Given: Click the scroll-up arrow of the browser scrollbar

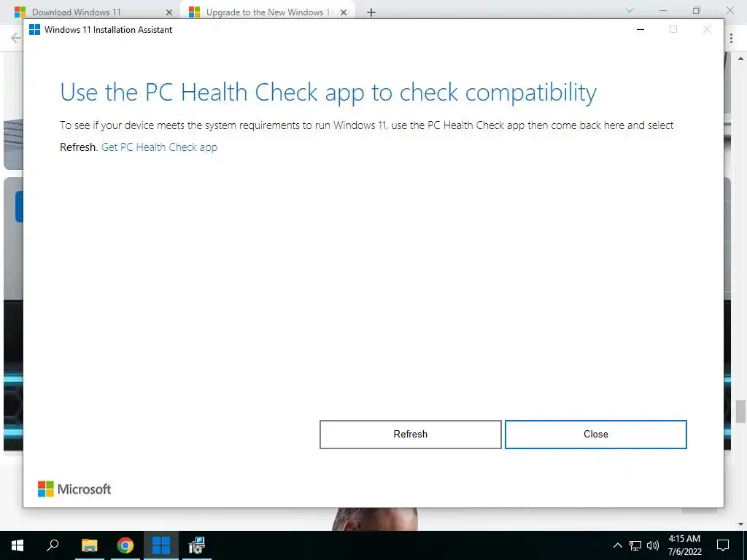Looking at the screenshot, I should click(x=740, y=58).
